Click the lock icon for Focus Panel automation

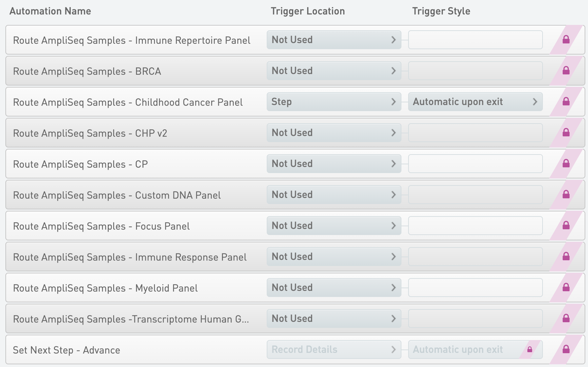(566, 226)
